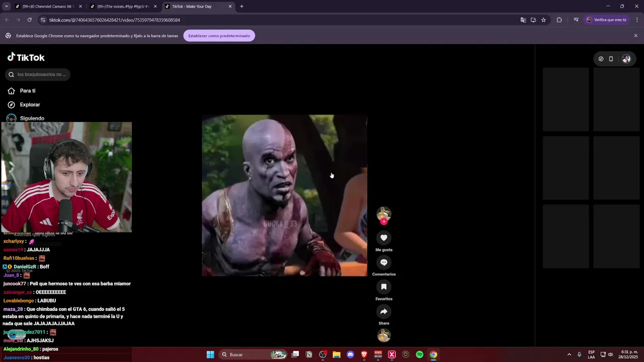Click the microphone icon in system tray

click(x=580, y=354)
